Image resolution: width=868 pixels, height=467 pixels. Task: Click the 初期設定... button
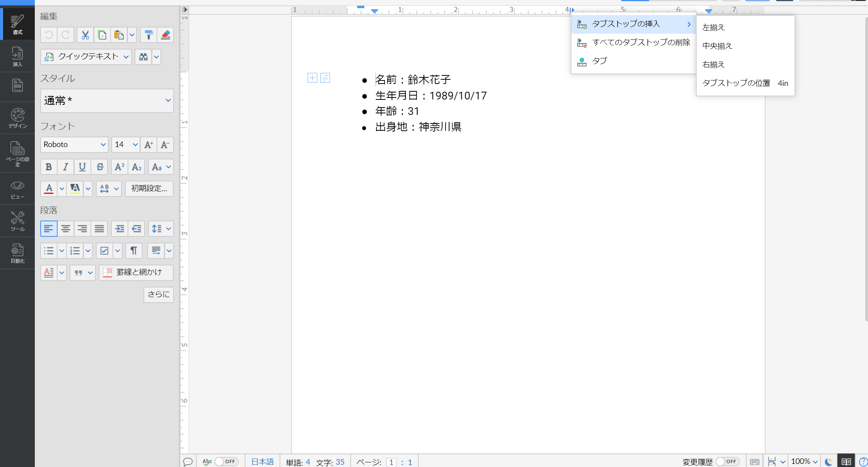coord(149,188)
